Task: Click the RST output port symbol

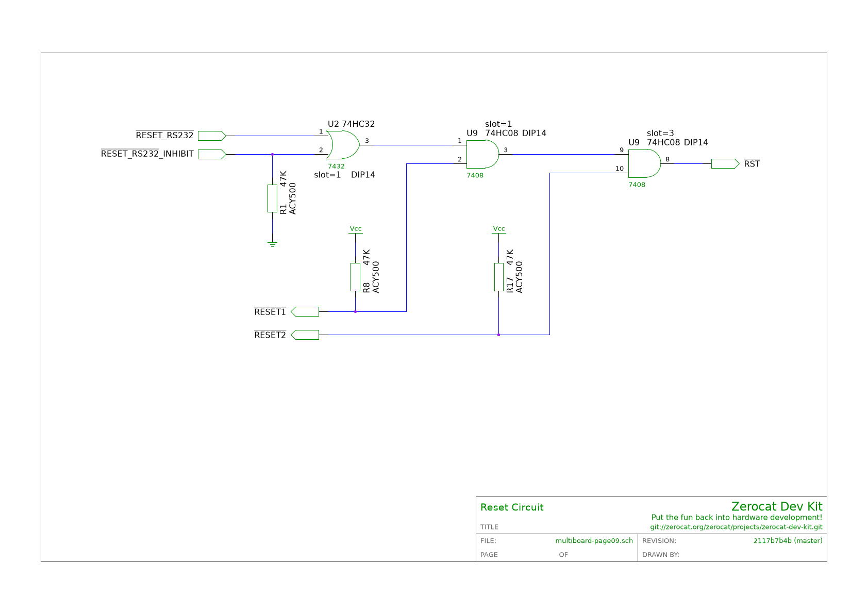Action: [x=725, y=163]
